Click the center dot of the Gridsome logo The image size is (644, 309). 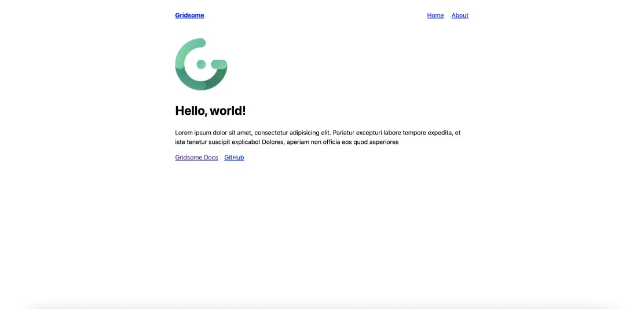(202, 64)
